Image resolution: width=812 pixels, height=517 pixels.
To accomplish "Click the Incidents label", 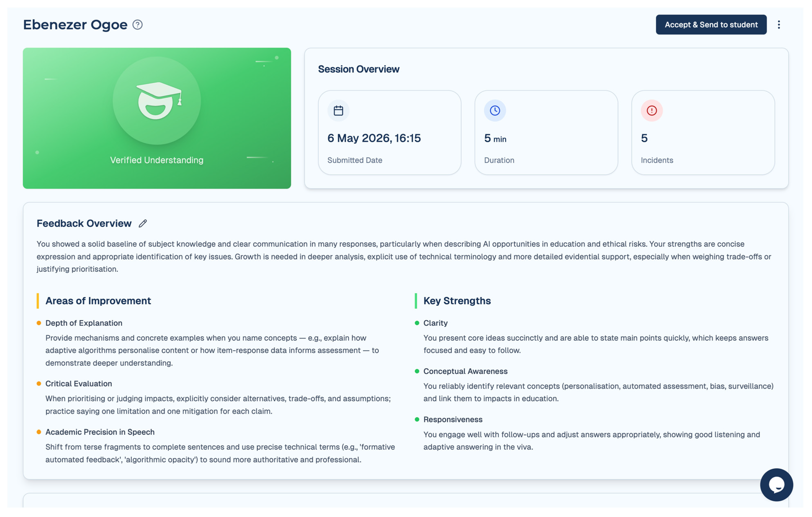I will [x=656, y=160].
